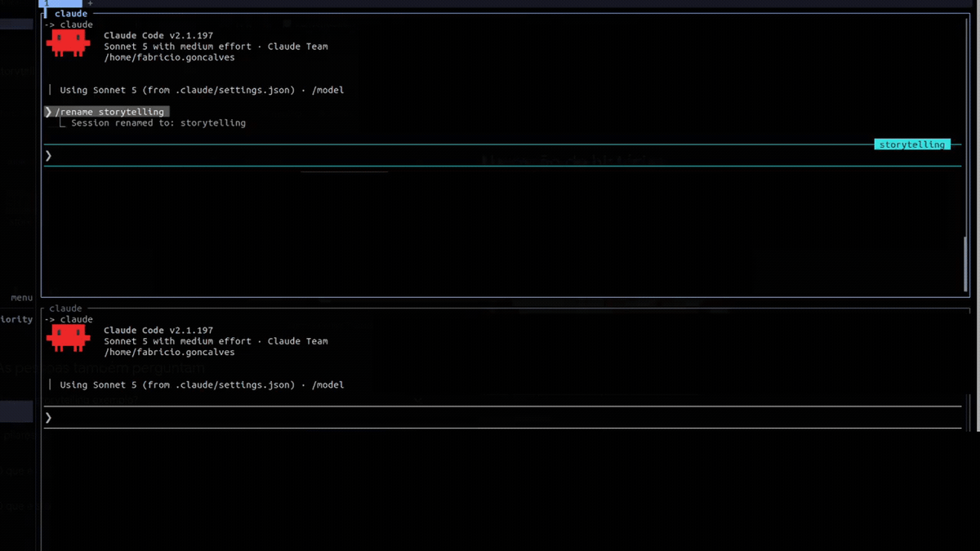This screenshot has width=980, height=551.
Task: Click 'Session renamed to: storytelling' message
Action: click(158, 123)
